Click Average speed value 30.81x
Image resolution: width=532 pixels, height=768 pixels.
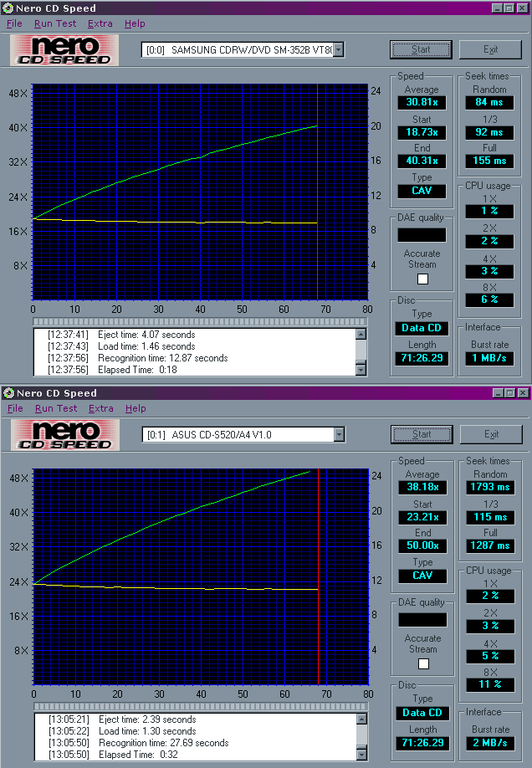(x=422, y=102)
